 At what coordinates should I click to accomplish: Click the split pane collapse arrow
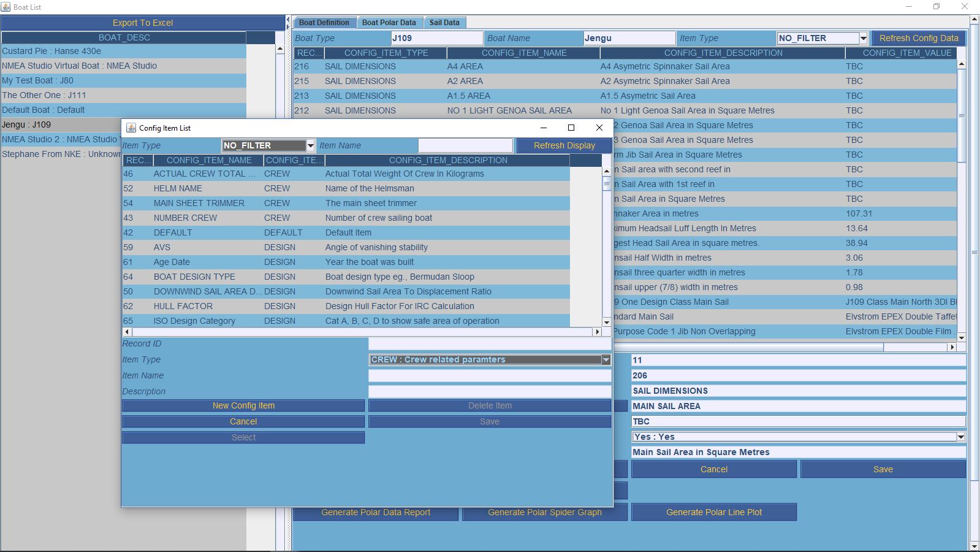287,20
